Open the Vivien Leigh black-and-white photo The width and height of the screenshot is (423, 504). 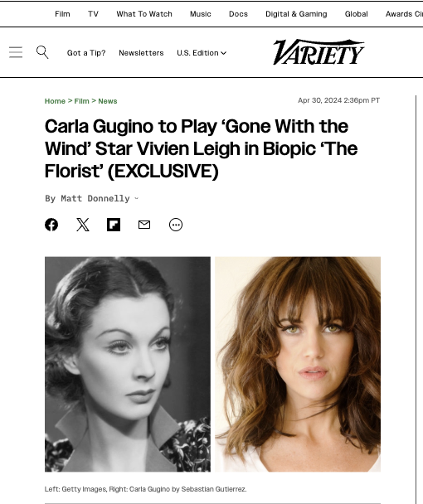[128, 364]
